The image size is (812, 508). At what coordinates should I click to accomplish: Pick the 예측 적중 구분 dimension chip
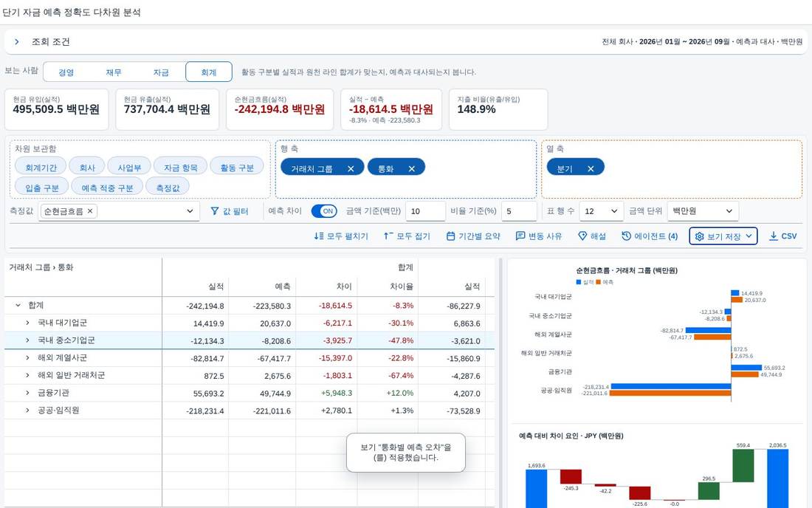click(x=107, y=188)
